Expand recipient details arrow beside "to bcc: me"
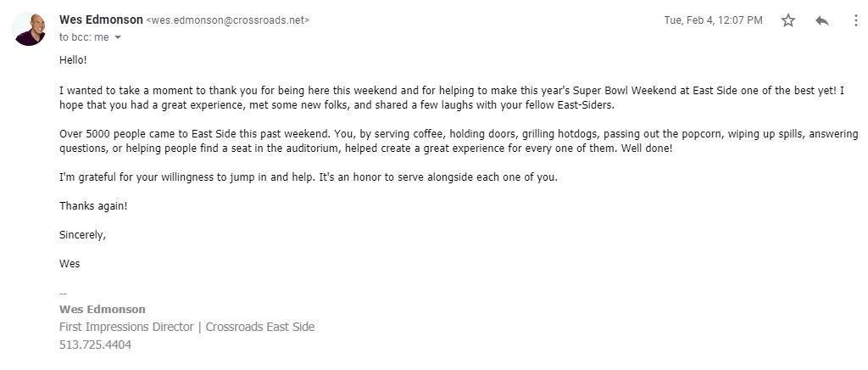Viewport: 868px width, 370px height. coord(118,37)
